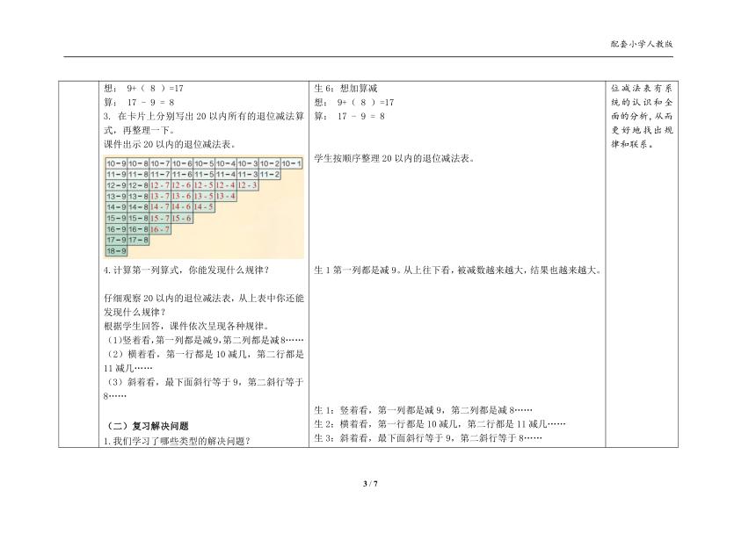Image resolution: width=756 pixels, height=534 pixels.
Task: Click the side note starting "位减法表有系"
Action: point(642,88)
